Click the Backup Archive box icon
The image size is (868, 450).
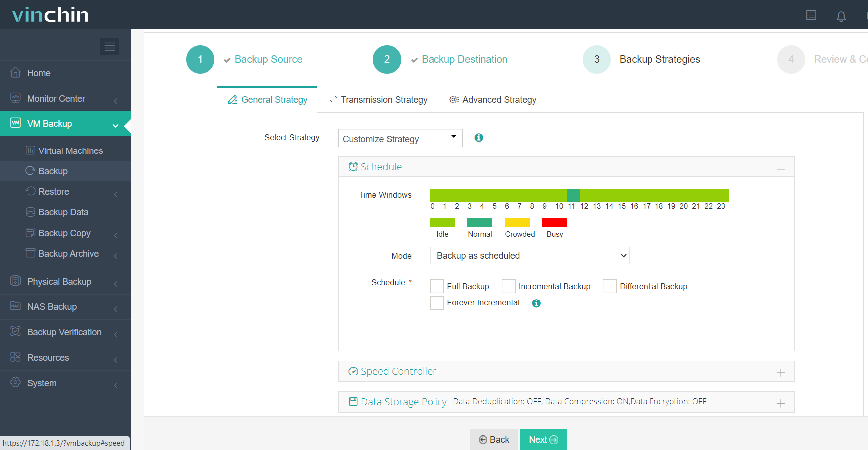click(30, 253)
